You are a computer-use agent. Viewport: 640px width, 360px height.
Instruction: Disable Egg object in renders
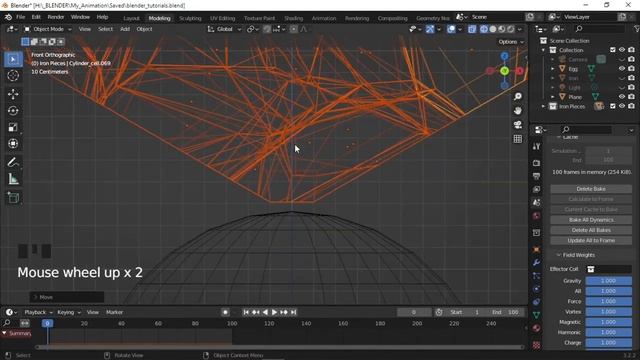click(631, 69)
